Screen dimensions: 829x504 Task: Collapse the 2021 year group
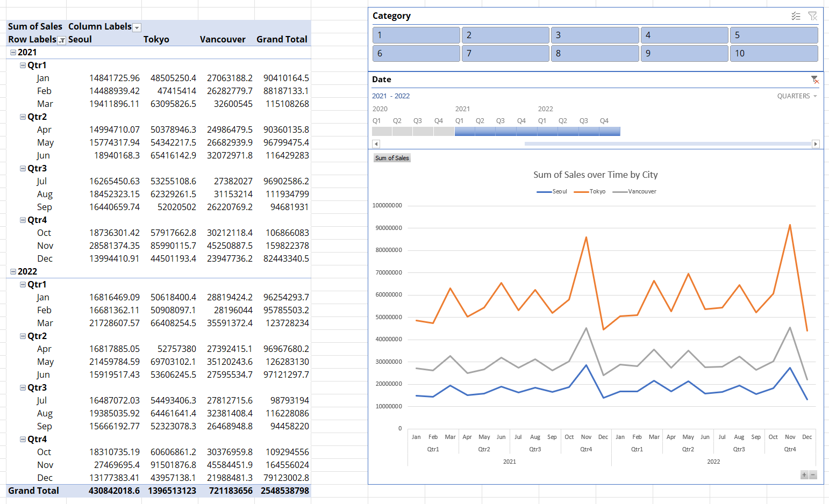pyautogui.click(x=13, y=53)
